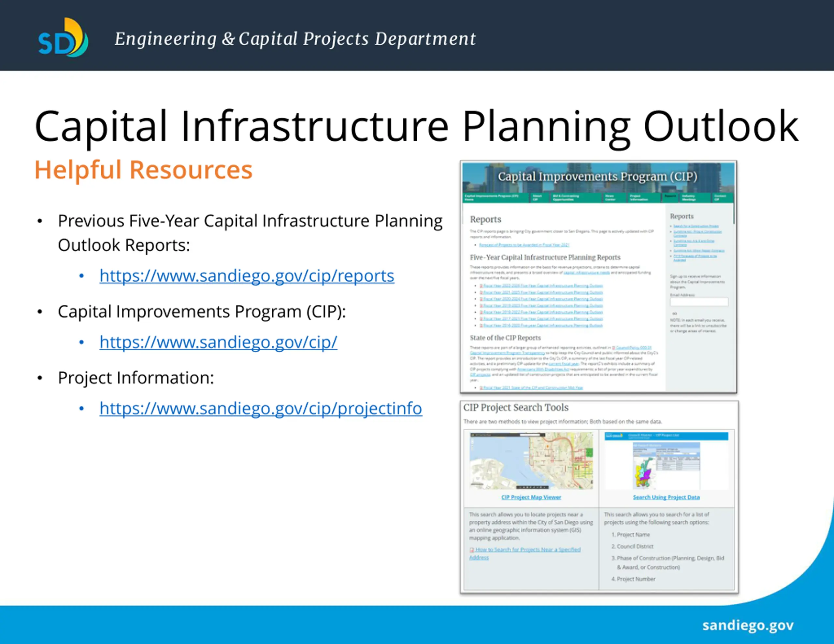The width and height of the screenshot is (834, 644).
Task: Click the CIP Project Map Viewer link
Action: coord(531,497)
